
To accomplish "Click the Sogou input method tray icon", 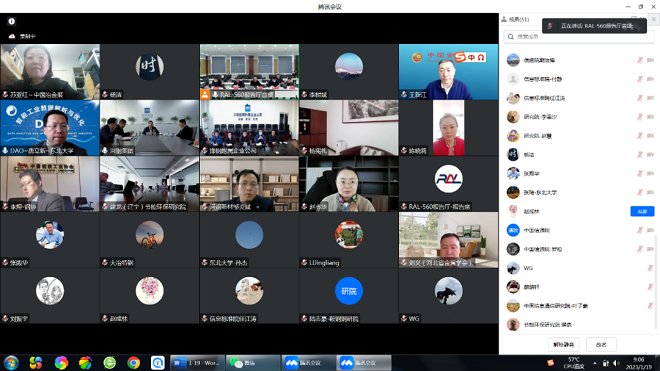I will tap(550, 363).
